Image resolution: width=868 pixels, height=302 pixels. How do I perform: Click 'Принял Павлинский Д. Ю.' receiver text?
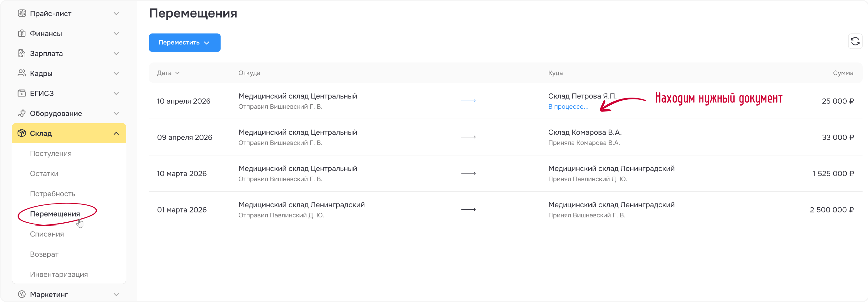(588, 179)
